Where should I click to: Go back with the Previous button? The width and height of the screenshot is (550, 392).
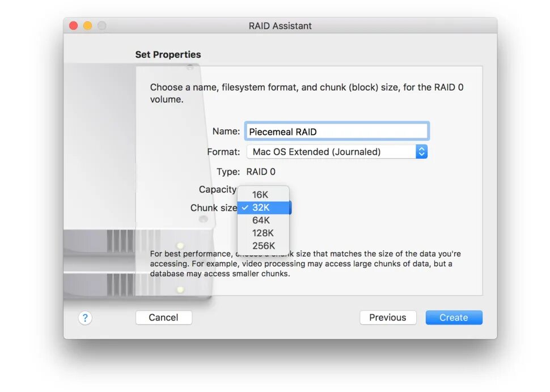coord(388,317)
